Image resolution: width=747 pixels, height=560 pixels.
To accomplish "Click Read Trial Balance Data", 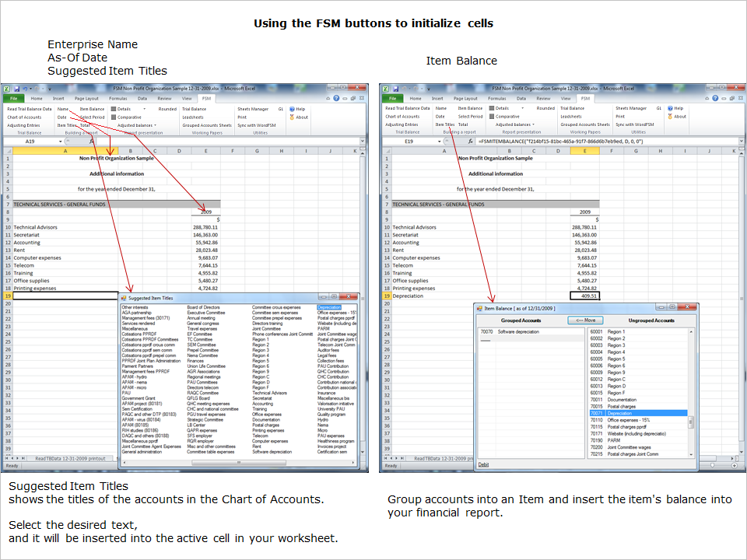I will pos(29,109).
